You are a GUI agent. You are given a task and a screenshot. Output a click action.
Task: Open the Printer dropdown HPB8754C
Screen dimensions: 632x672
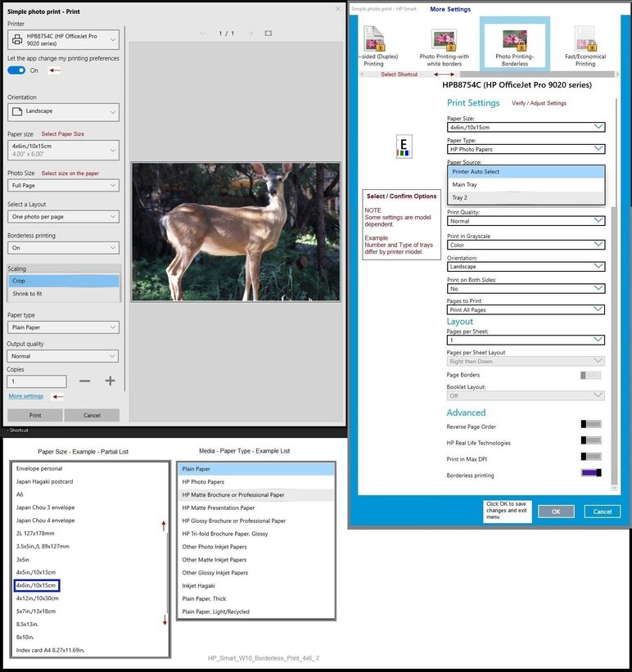(63, 39)
